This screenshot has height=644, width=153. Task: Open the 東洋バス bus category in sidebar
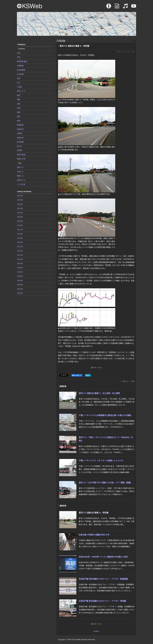point(20,168)
